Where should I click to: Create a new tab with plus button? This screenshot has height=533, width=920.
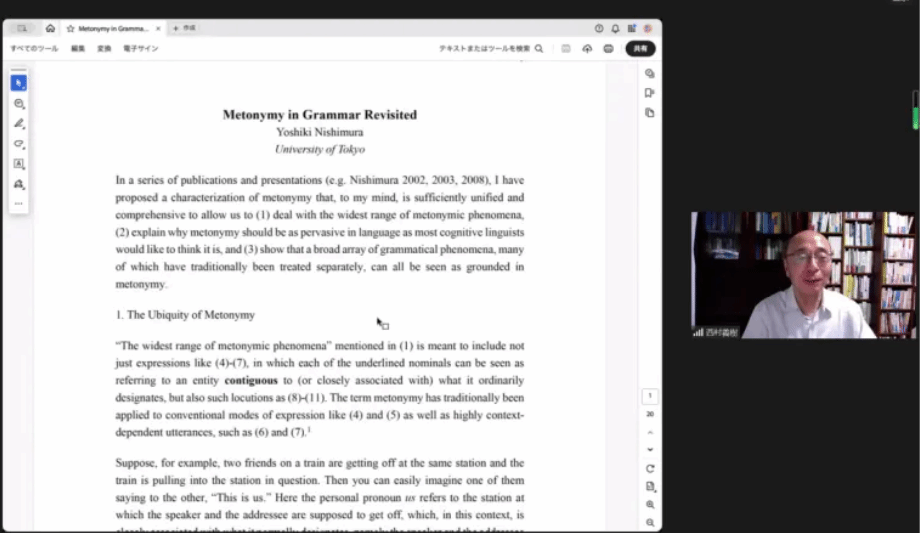click(176, 28)
